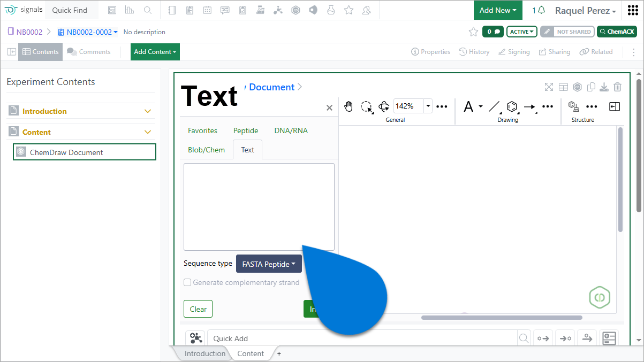Star this experiment as a favorite
The height and width of the screenshot is (362, 644).
[x=473, y=32]
